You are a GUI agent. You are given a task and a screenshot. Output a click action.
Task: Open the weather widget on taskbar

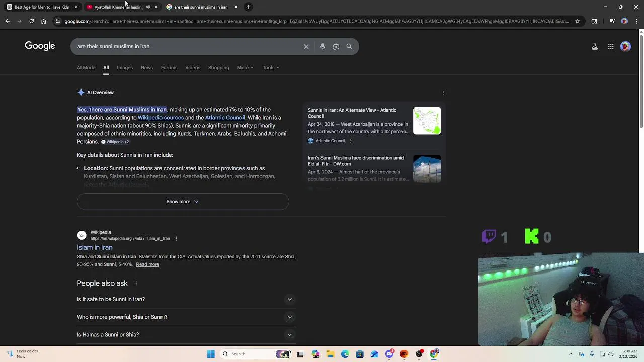click(x=23, y=354)
